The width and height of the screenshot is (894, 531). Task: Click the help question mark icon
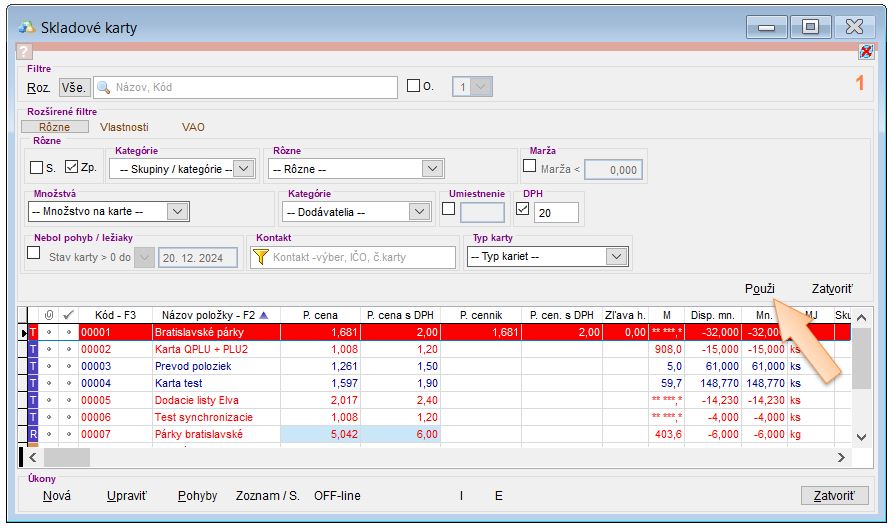coord(25,52)
